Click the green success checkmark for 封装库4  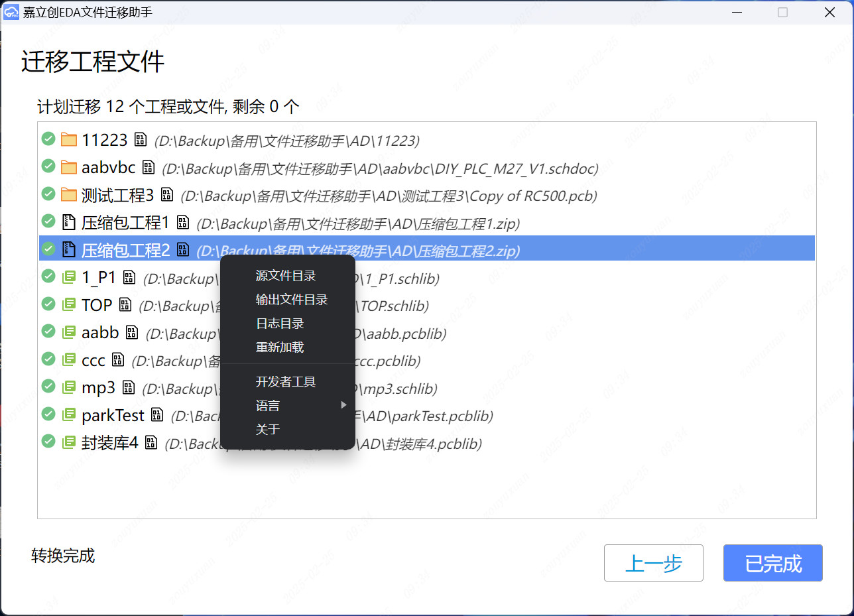click(x=48, y=441)
